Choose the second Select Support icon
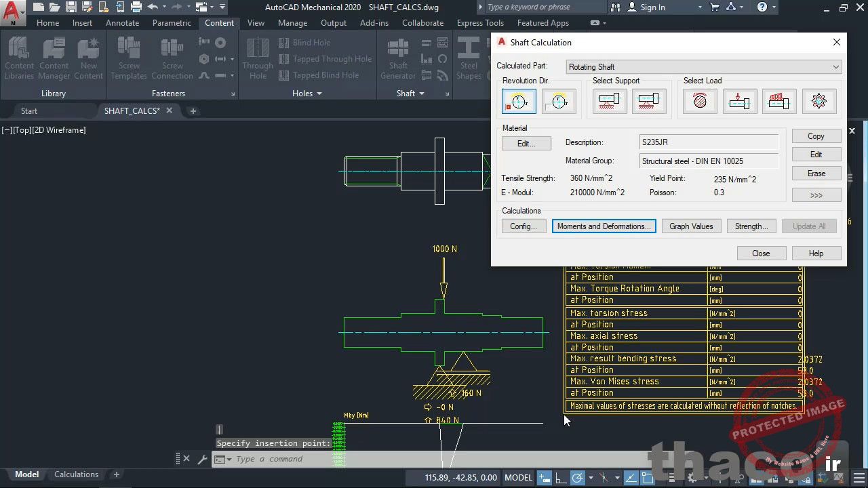Screen dimensions: 868x488 [649, 102]
